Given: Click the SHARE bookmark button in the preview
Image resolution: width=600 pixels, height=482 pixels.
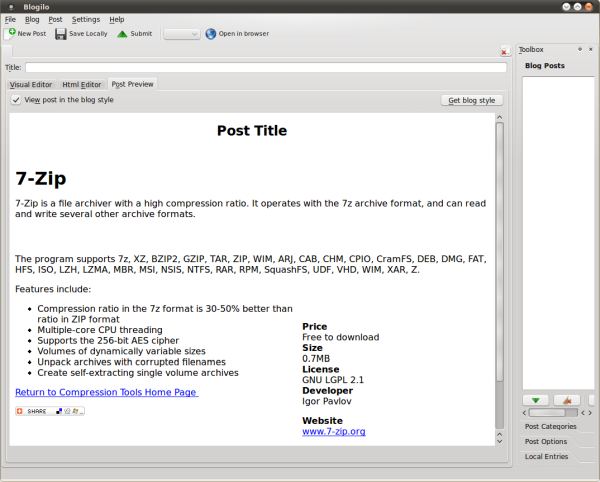Looking at the screenshot, I should (x=50, y=411).
